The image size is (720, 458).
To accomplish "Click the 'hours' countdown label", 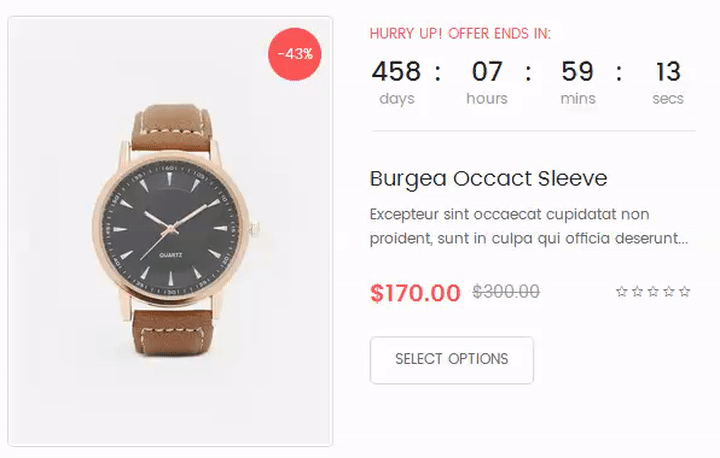I will tap(487, 99).
